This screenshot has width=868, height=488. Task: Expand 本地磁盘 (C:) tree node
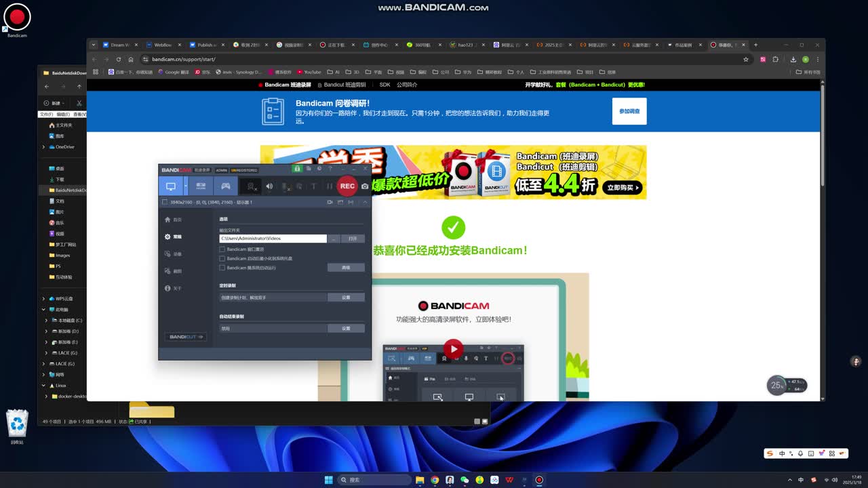point(47,321)
